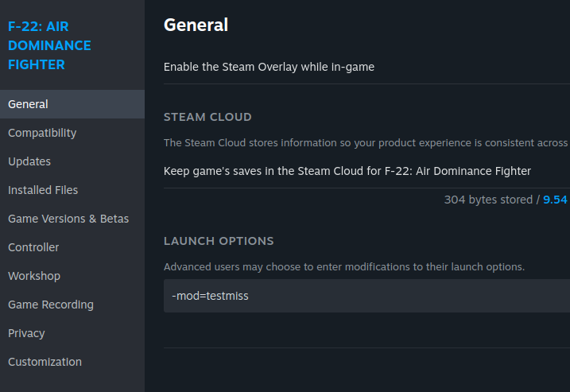Open the Updates section
The height and width of the screenshot is (392, 570).
[x=72, y=161]
